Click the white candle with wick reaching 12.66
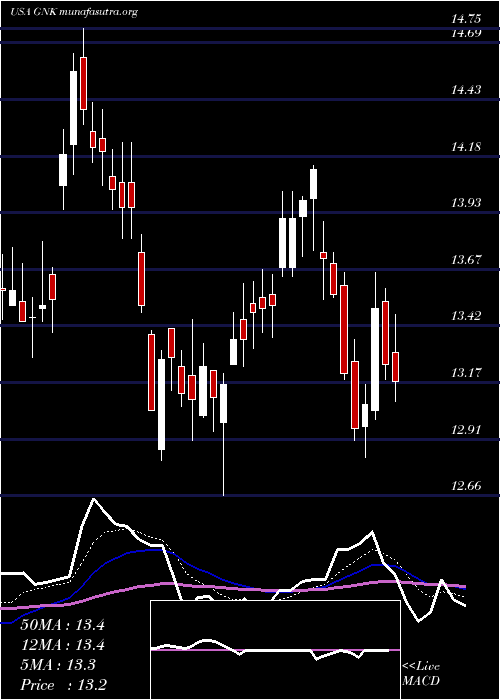The image size is (500, 700). (223, 403)
